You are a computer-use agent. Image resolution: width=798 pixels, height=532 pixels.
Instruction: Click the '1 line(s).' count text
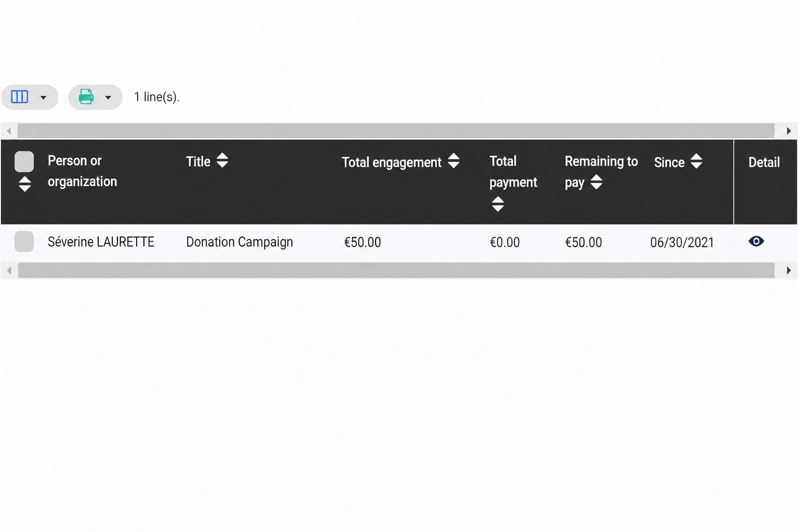pos(157,97)
